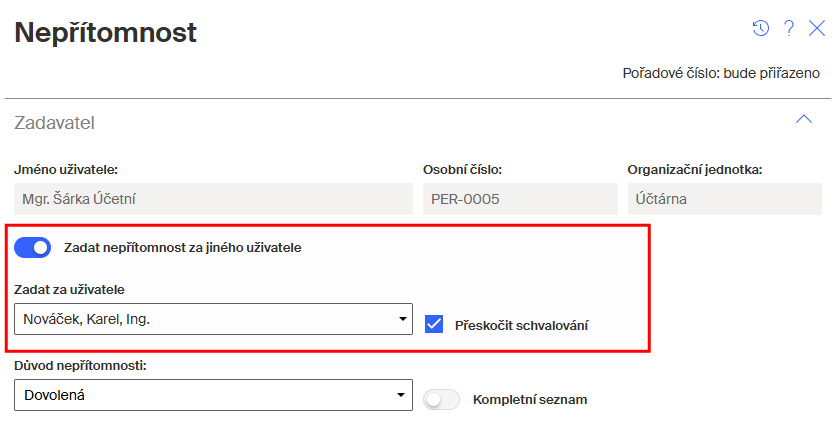Toggle Zadat nepřítomnost za jiného uživatele
This screenshot has width=838, height=422.
(x=33, y=247)
